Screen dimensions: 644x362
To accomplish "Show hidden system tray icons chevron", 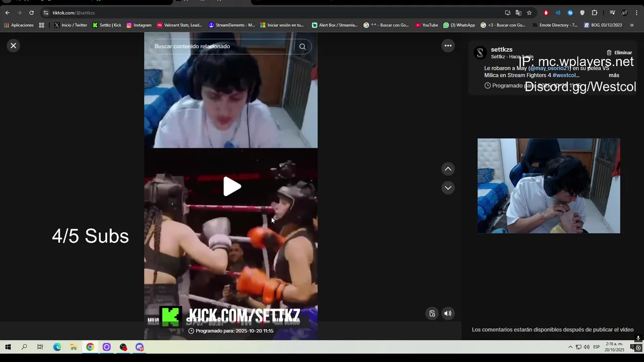I will pyautogui.click(x=570, y=347).
